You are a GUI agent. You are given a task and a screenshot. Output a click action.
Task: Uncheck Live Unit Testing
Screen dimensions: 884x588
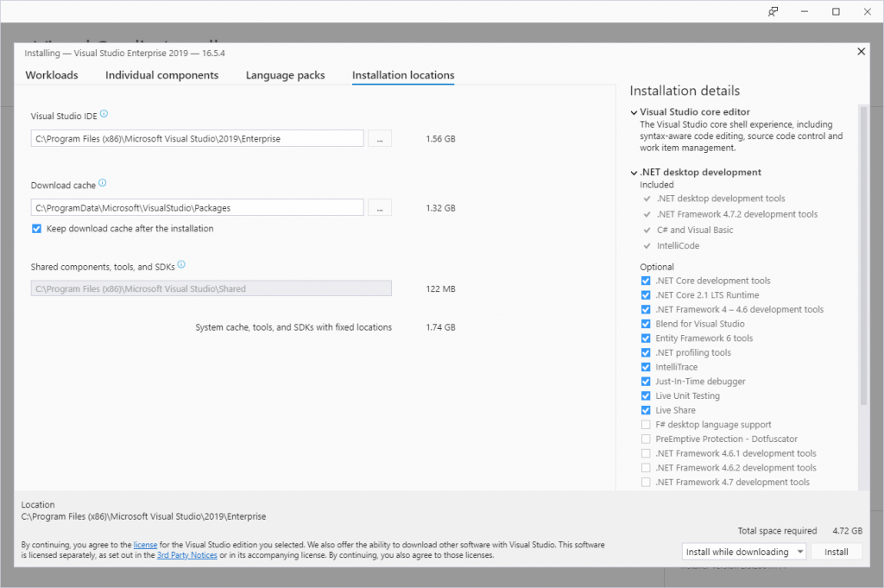(x=646, y=395)
